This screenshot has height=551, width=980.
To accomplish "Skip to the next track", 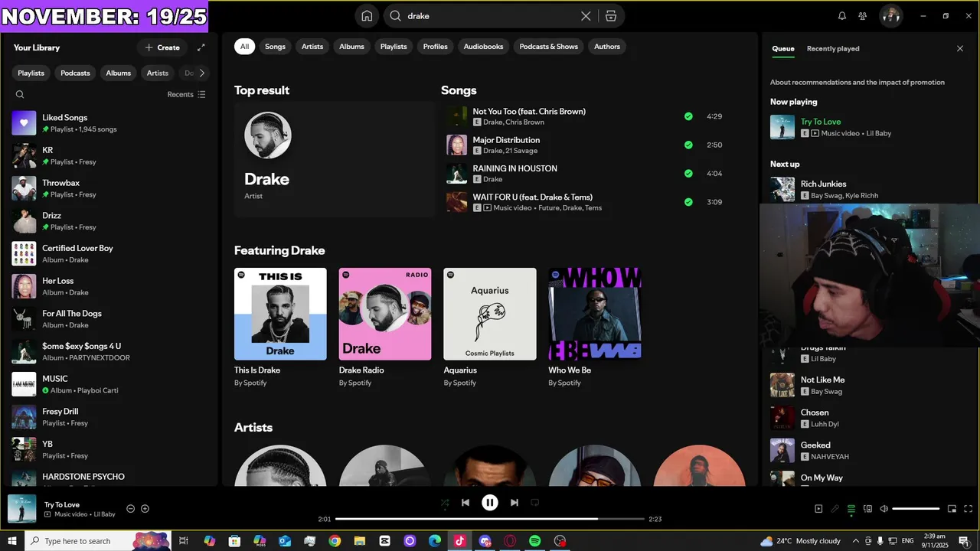I will [514, 503].
